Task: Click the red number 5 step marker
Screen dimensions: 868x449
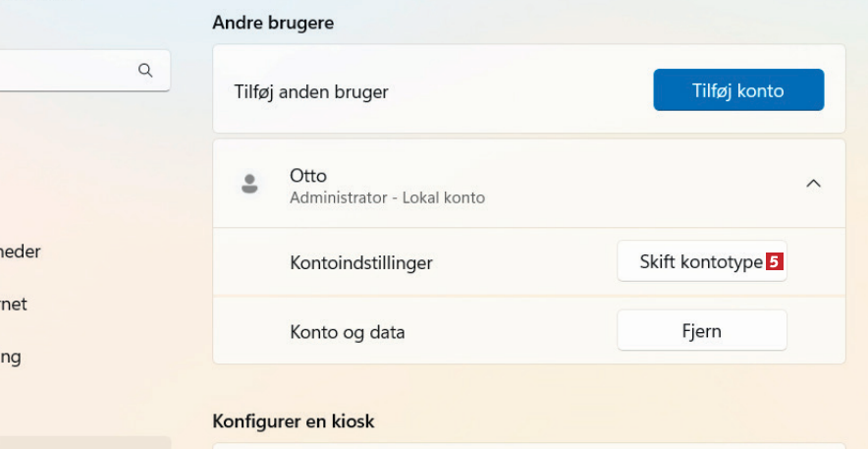Action: 774,262
